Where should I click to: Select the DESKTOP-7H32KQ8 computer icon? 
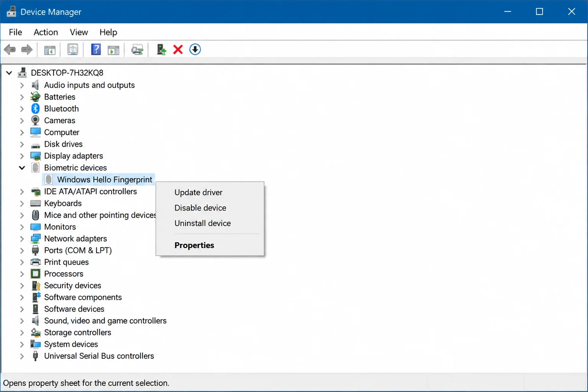tap(22, 72)
